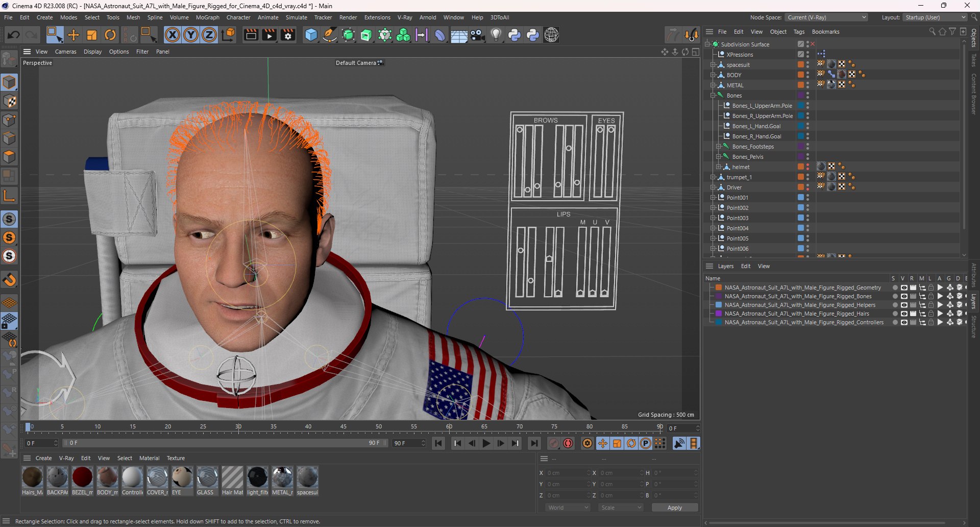Select the Hairs_Mat material swatch
This screenshot has height=527, width=980.
(x=32, y=477)
